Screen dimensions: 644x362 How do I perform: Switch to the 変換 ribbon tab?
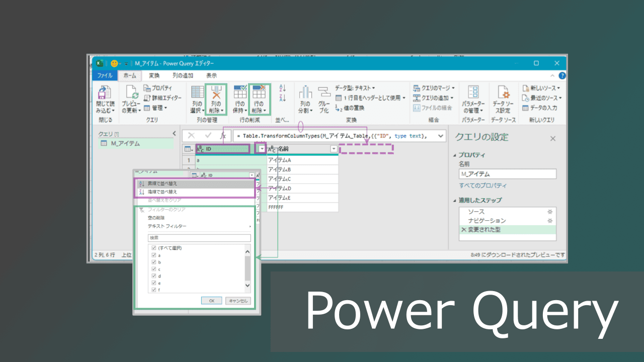click(154, 75)
